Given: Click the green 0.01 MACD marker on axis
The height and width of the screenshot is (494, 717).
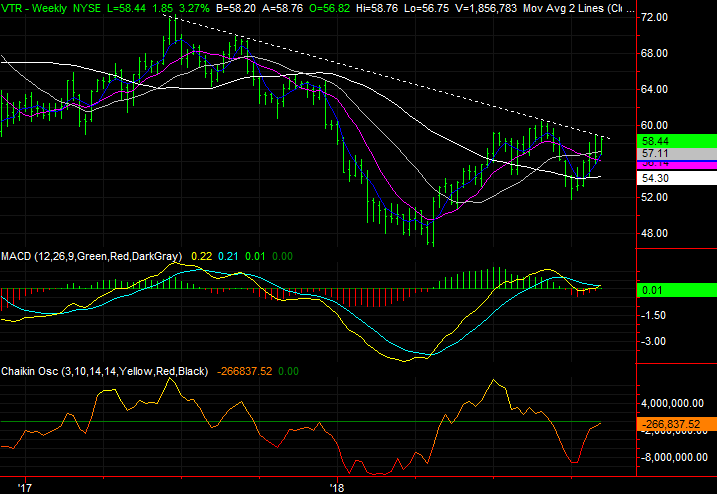Looking at the screenshot, I should pos(677,290).
